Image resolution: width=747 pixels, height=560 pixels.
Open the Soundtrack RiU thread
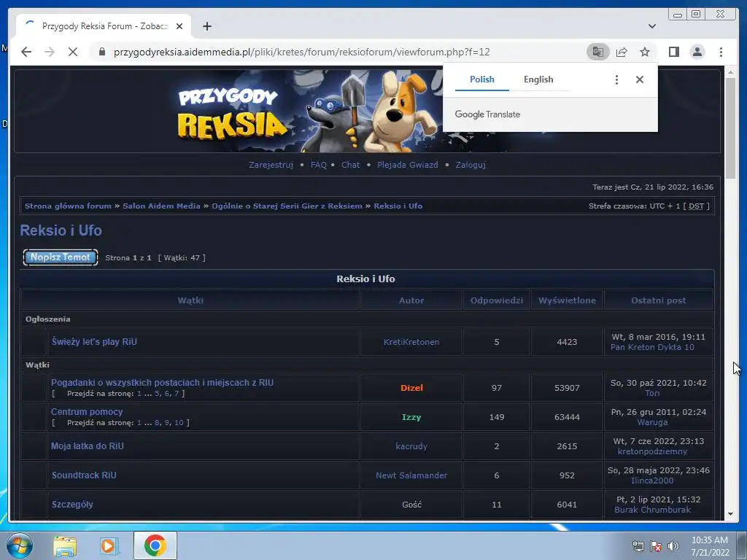84,475
